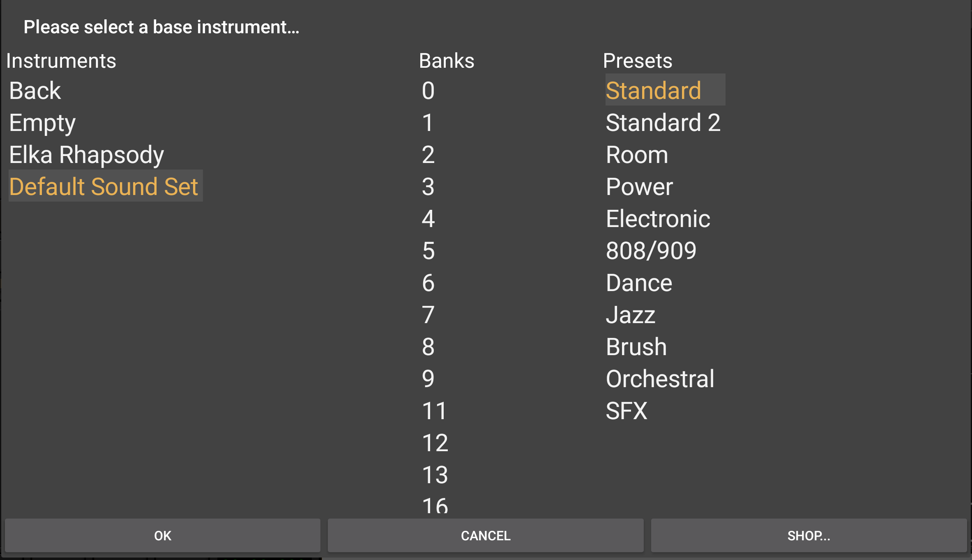Choose the Standard preset
This screenshot has width=972, height=560.
pyautogui.click(x=653, y=91)
